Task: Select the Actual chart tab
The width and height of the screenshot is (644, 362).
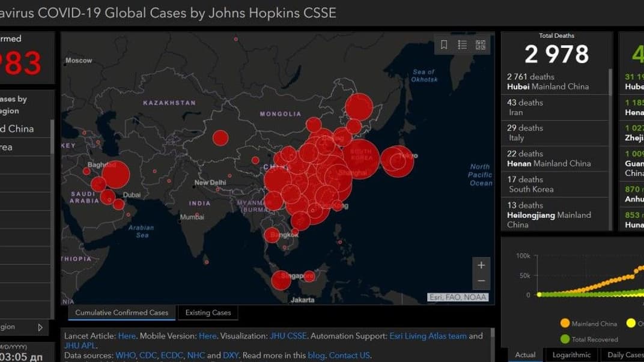Action: pos(525,355)
